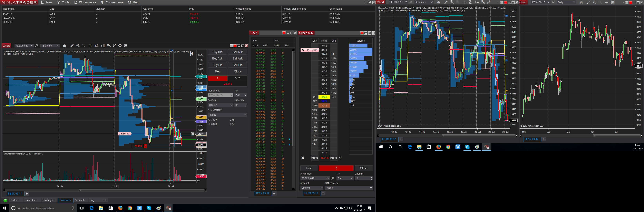
Task: Click Rev button in SuperDOM
Action: (x=309, y=168)
